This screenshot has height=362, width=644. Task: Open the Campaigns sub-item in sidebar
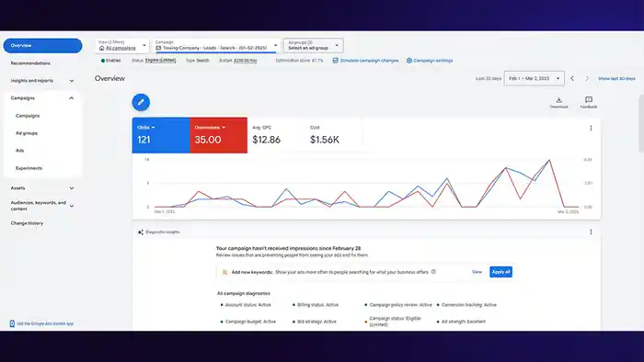pyautogui.click(x=28, y=116)
